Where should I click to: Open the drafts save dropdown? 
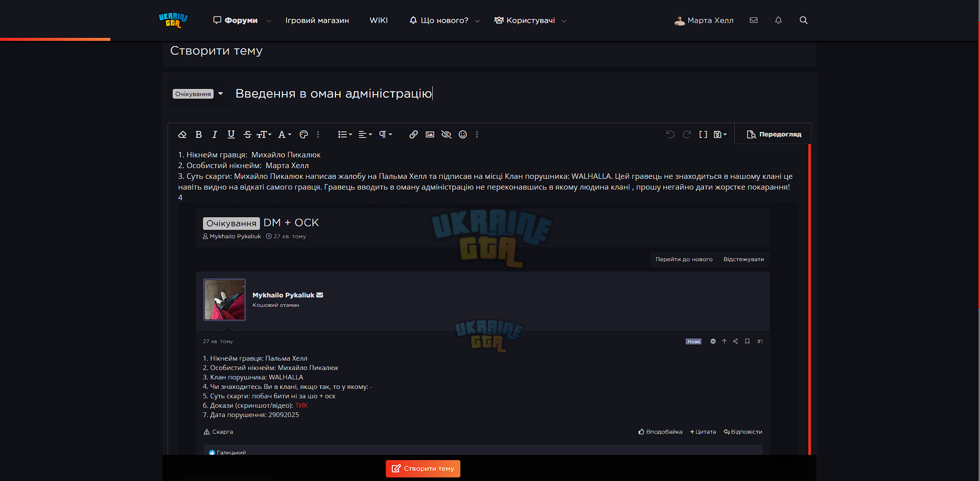coord(720,134)
